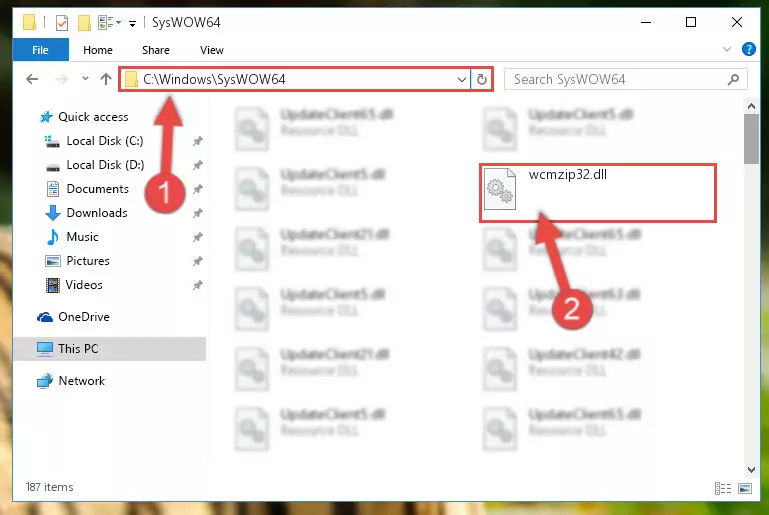Click pin icon beside Downloads
The image size is (769, 515).
[x=197, y=213]
